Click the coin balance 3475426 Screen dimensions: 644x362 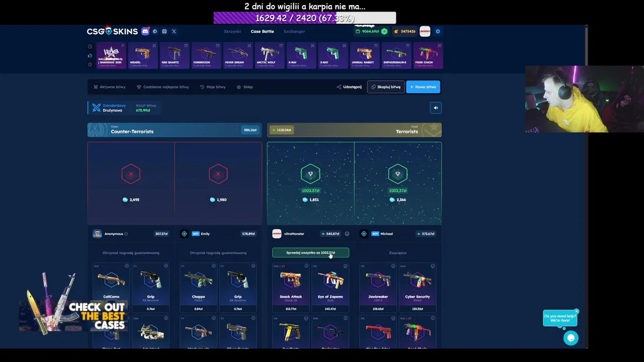point(405,31)
